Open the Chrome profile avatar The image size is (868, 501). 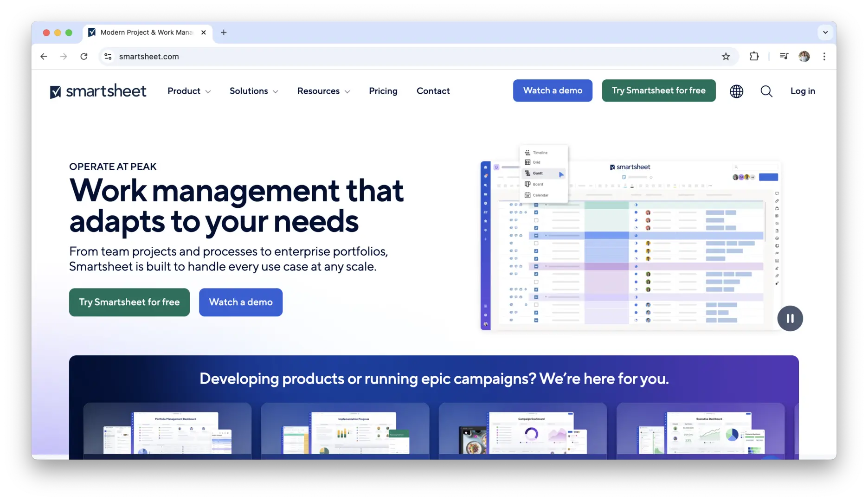(x=804, y=57)
